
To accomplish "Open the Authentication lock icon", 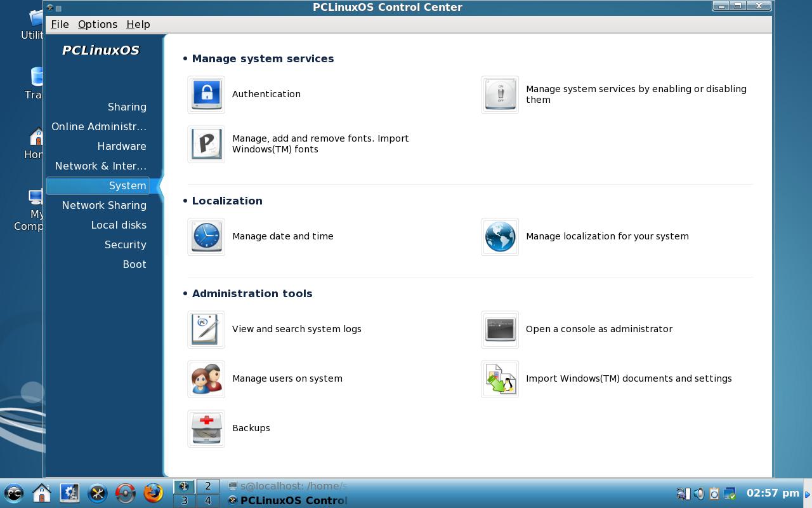I will 206,95.
